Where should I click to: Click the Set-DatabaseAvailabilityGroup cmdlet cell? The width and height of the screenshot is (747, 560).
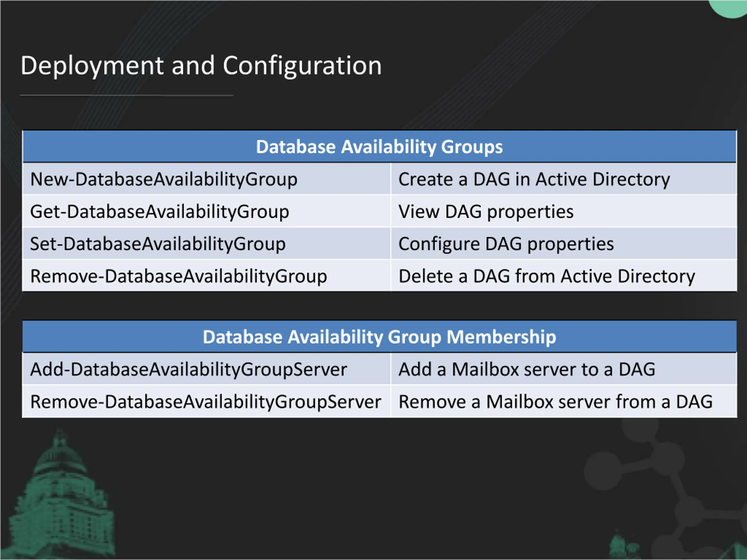pos(206,243)
